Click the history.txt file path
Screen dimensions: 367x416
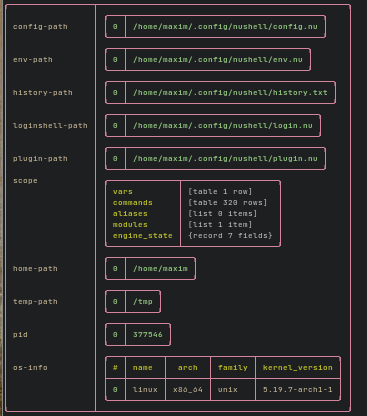coord(230,93)
